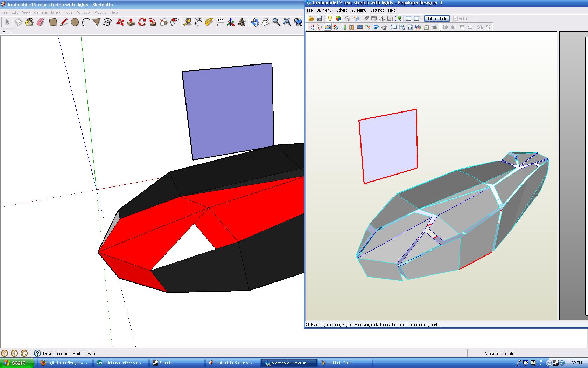Select the 3D Text tool in SketchUp
Screen dimensions: 588x368
[241, 22]
